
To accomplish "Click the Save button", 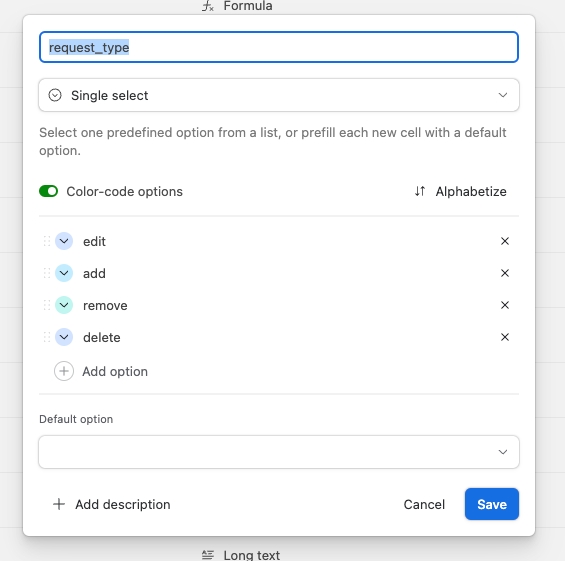I will click(492, 504).
